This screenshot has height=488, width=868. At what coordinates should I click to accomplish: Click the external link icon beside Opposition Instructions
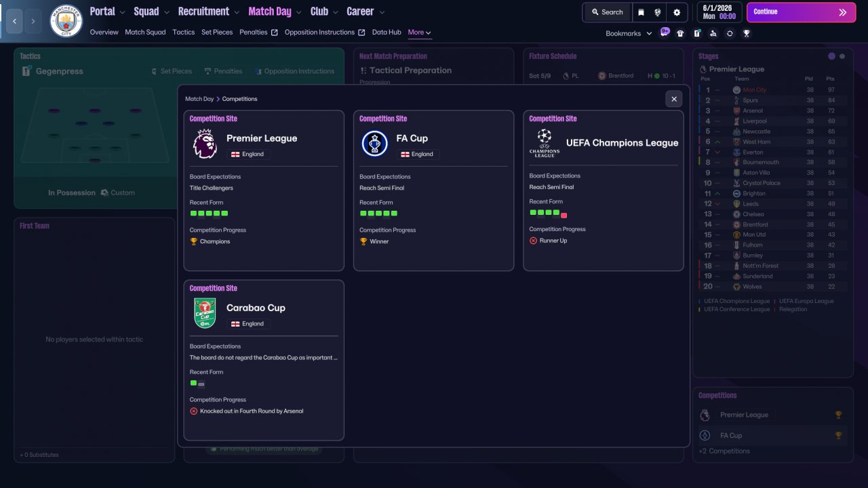click(361, 33)
